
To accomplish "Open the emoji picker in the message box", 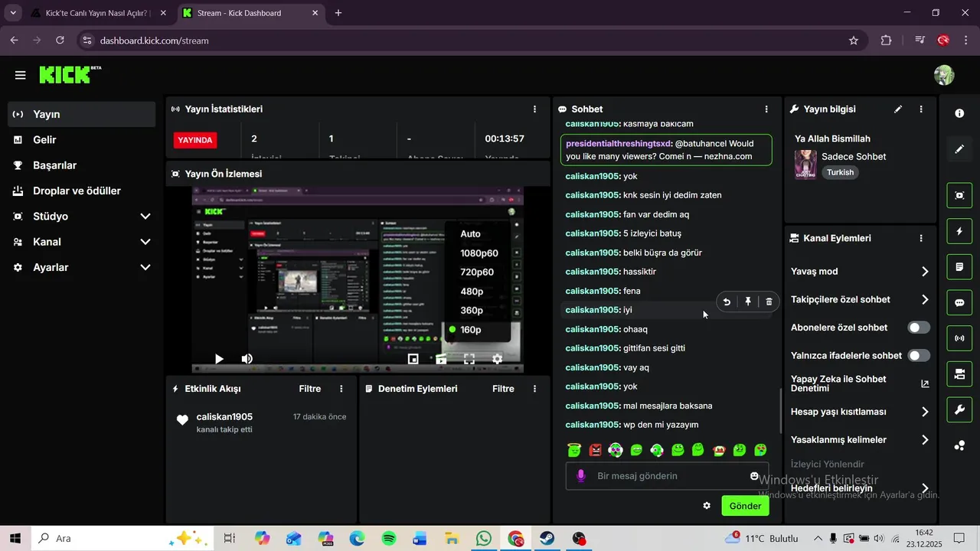I will (754, 476).
